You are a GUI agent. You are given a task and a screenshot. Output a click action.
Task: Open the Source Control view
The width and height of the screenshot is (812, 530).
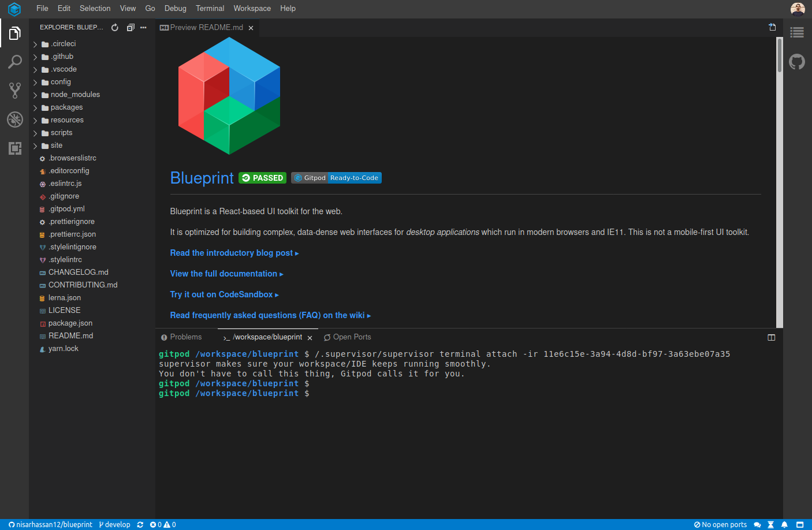click(15, 90)
